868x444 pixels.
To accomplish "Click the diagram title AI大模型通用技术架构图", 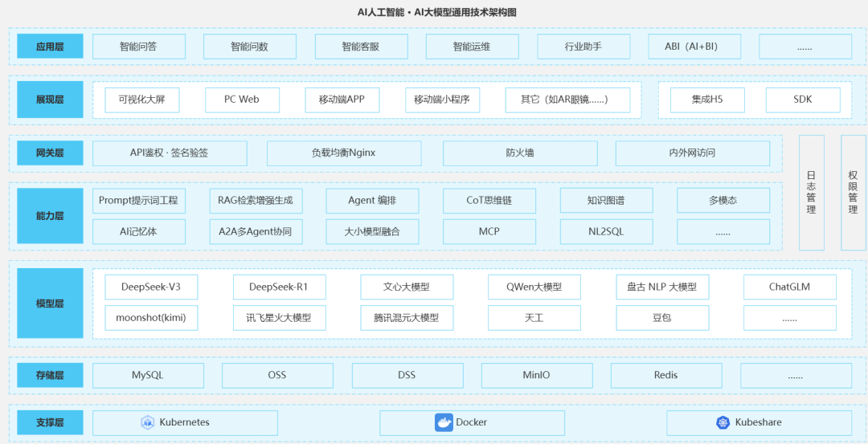I will (x=465, y=12).
